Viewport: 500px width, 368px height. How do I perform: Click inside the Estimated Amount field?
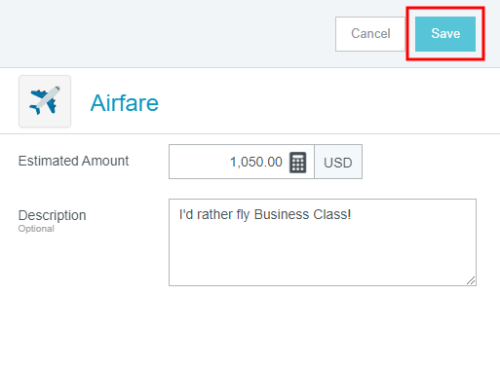click(242, 162)
